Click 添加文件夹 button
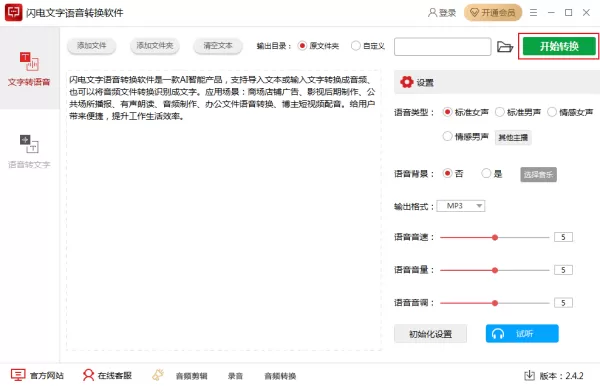This screenshot has height=387, width=600. coord(155,46)
